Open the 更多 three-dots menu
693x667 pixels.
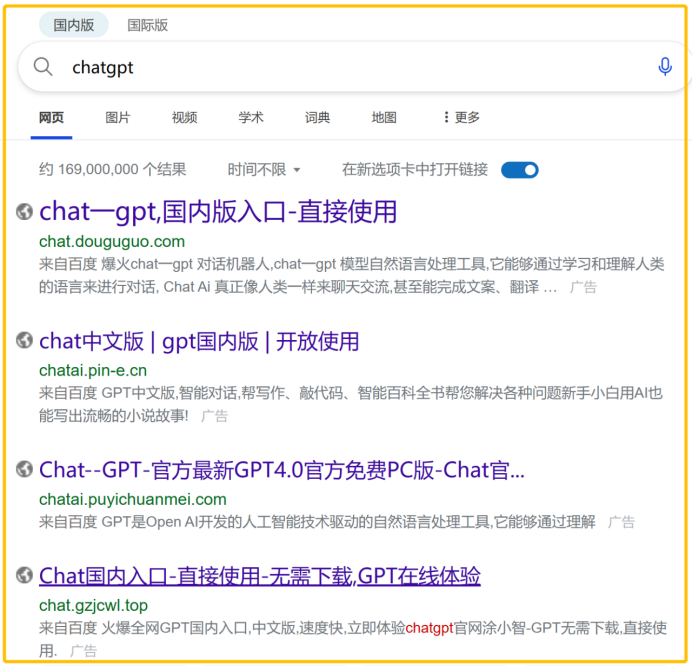[462, 118]
